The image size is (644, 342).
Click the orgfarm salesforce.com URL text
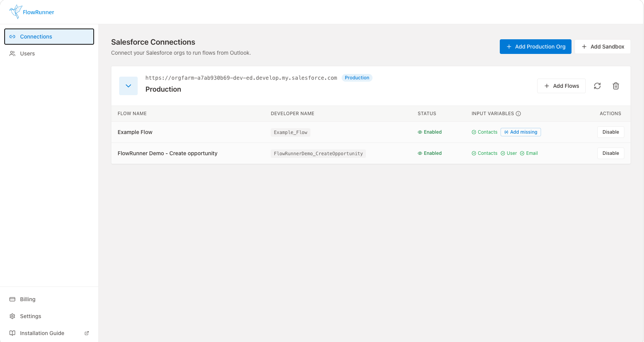click(241, 78)
